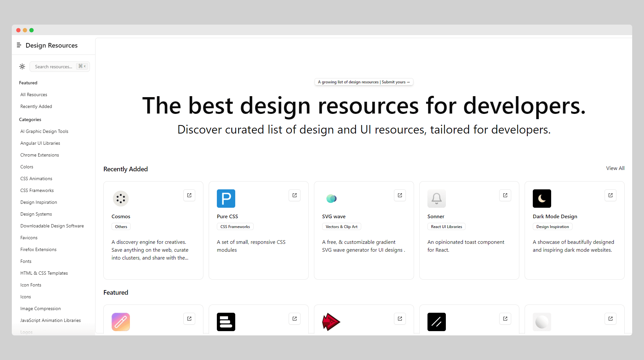Click React UI Libraries tag on Sonner card
Screen dimensions: 644x360
click(447, 227)
